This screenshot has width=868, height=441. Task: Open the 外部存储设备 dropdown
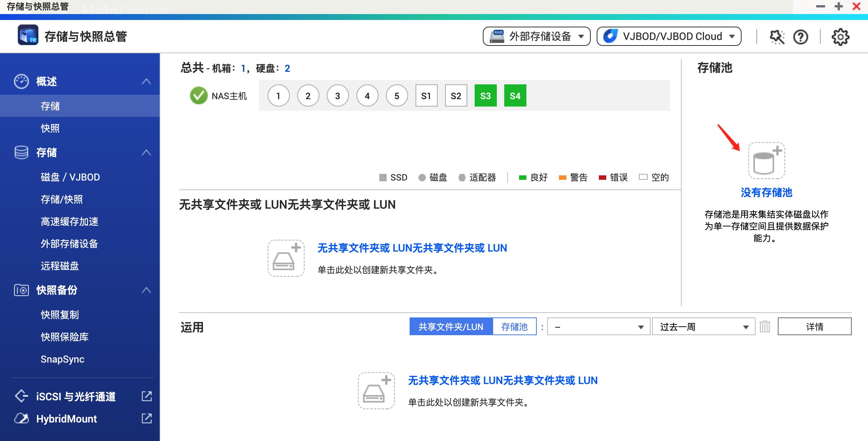(536, 37)
